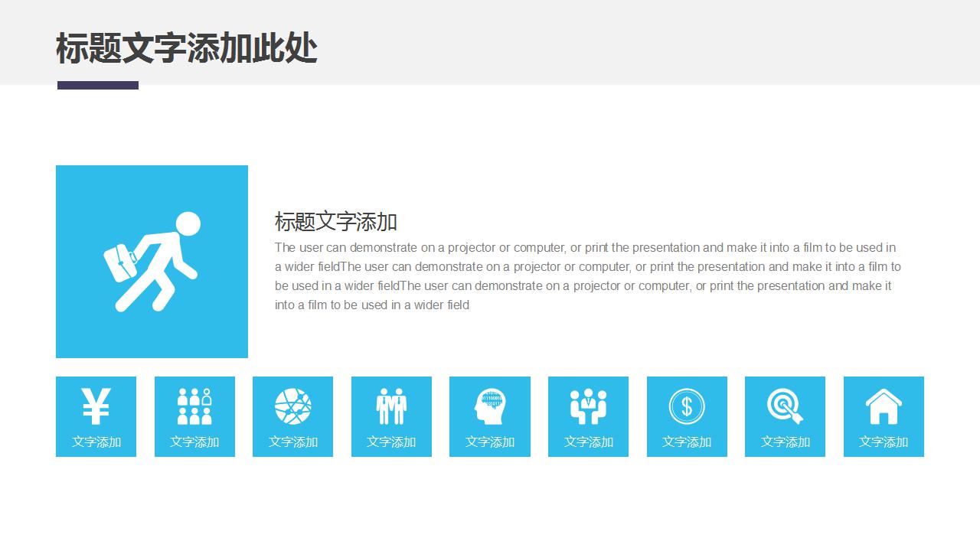
Task: Click the 文字添加 label under the dollar coin
Action: [687, 442]
